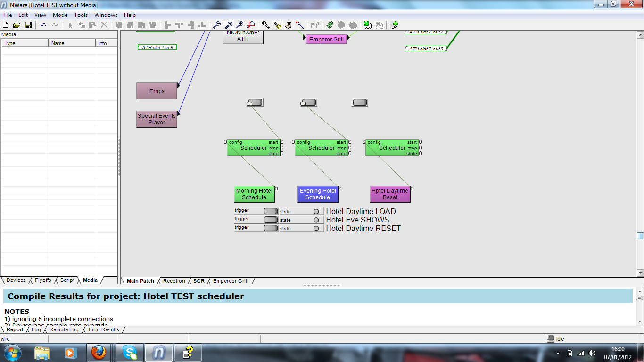Click the Save floppy disk toolbar icon
The width and height of the screenshot is (644, 362).
(28, 25)
